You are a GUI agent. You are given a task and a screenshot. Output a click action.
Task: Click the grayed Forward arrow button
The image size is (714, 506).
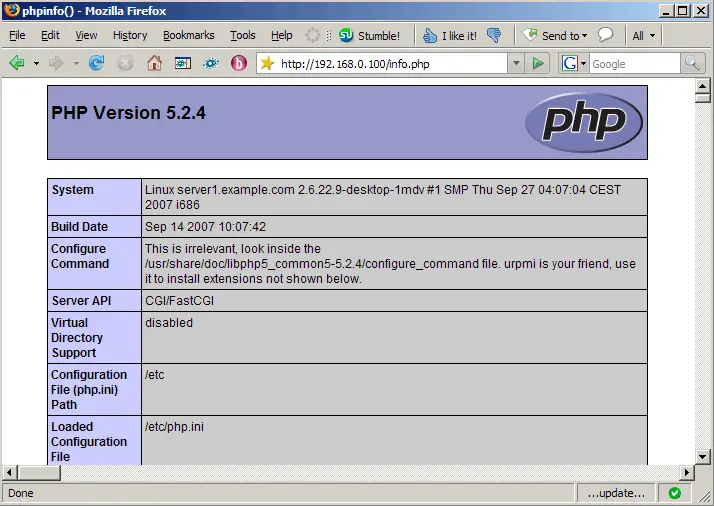[x=56, y=63]
